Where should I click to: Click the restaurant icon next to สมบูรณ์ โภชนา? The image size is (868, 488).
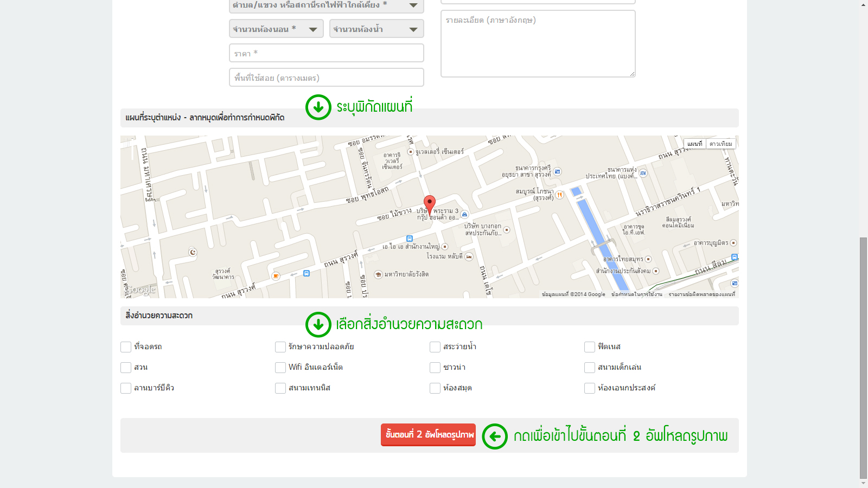tap(559, 195)
